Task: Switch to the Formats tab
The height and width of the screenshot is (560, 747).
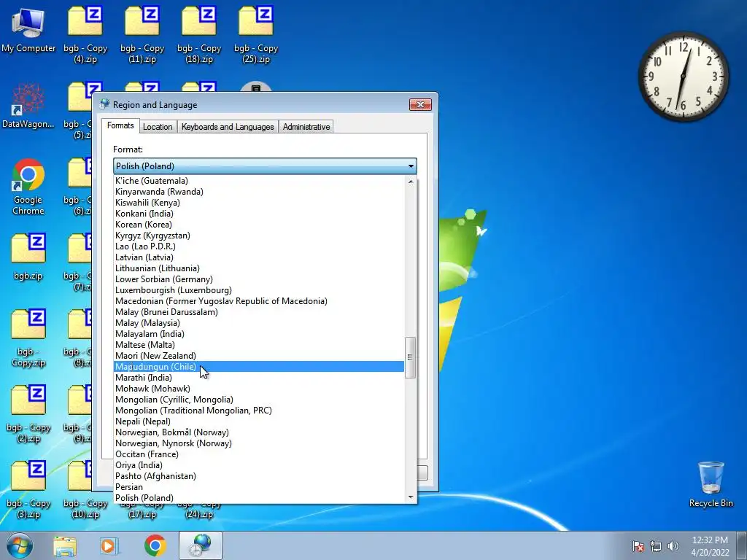Action: tap(120, 125)
